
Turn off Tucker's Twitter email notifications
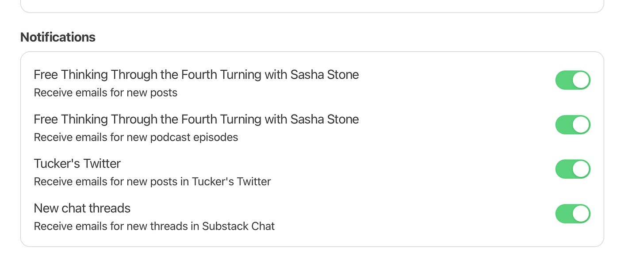(x=573, y=169)
